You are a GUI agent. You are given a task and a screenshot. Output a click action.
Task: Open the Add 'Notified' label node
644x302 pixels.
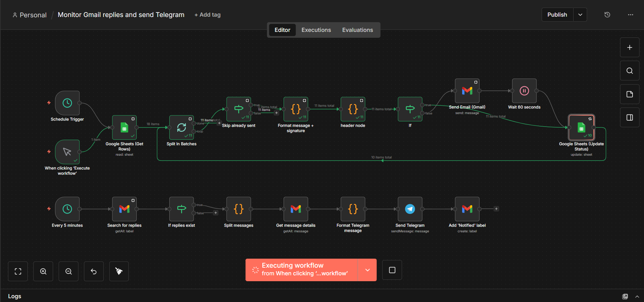tap(467, 209)
